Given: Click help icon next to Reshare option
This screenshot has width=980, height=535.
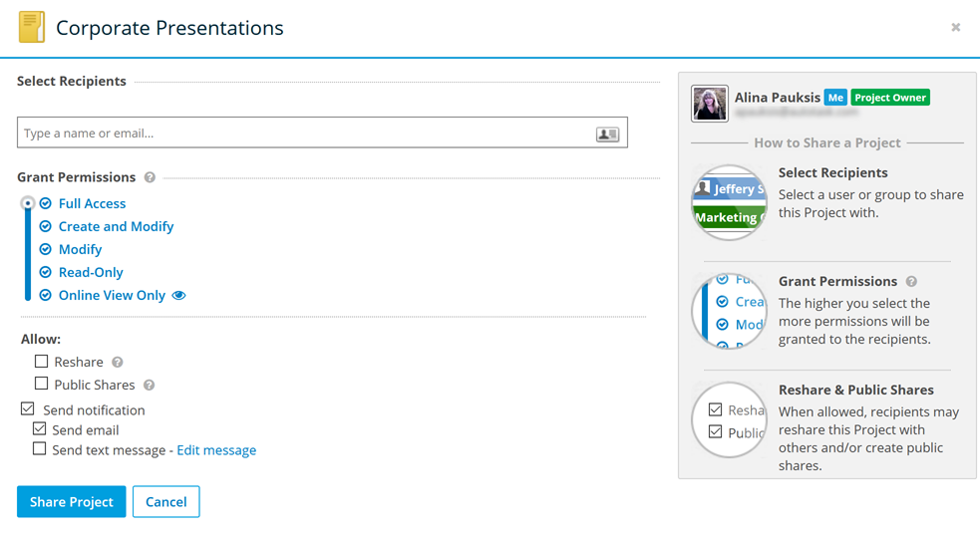Looking at the screenshot, I should click(118, 363).
